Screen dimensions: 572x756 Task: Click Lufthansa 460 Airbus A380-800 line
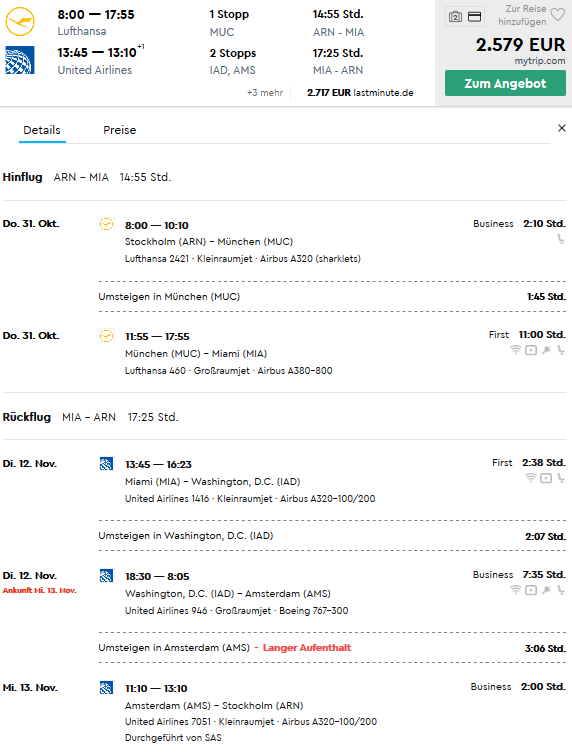click(229, 371)
